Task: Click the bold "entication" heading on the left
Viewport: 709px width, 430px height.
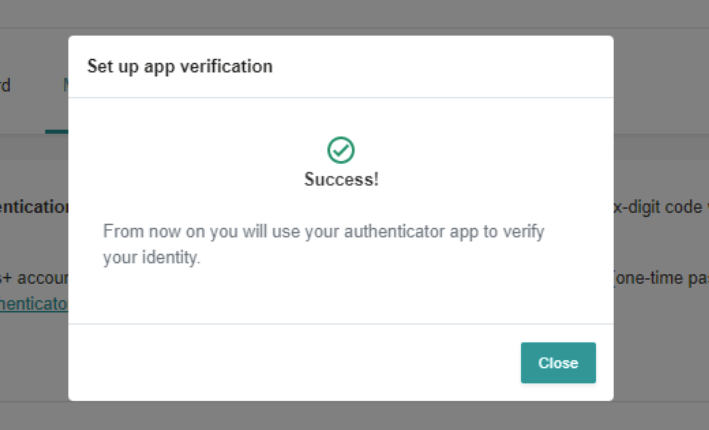Action: 34,208
